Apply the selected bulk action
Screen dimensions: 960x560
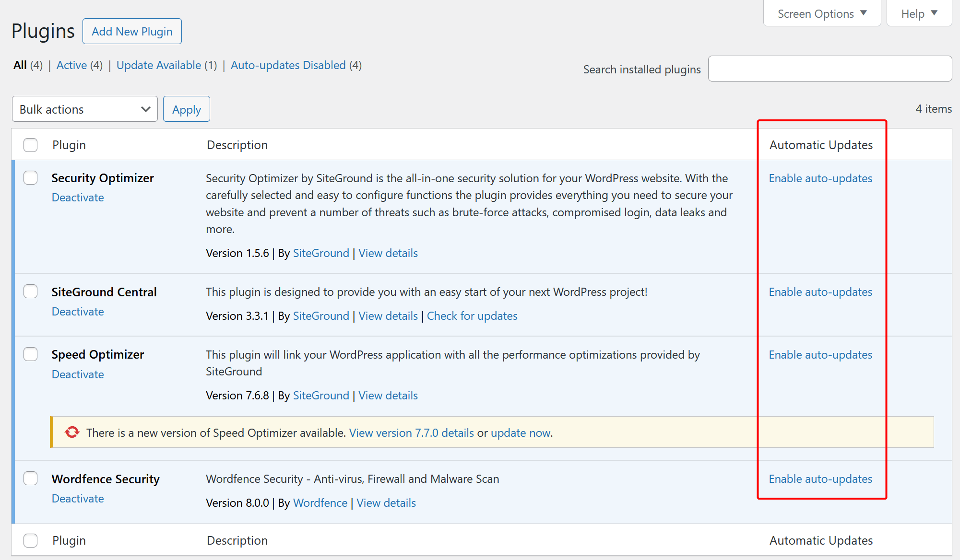tap(186, 109)
